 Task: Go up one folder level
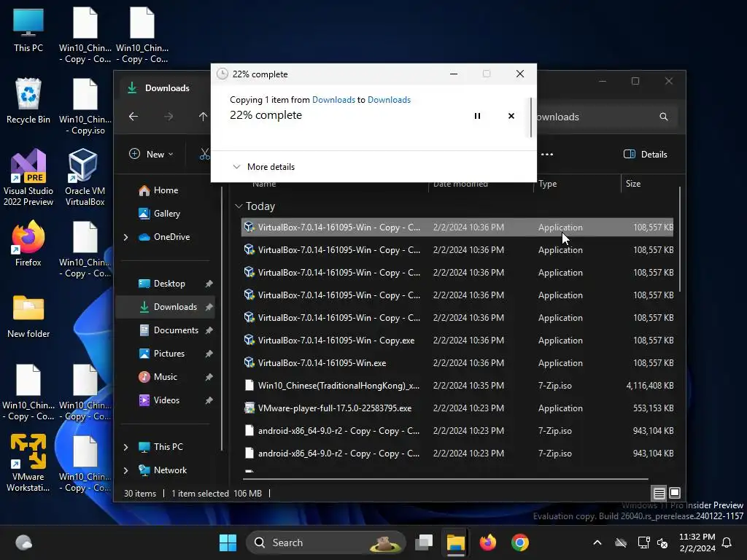[203, 117]
